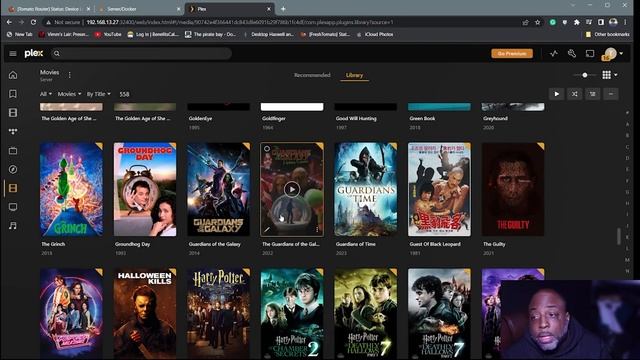This screenshot has height=360, width=640.
Task: Click the Greyhound title link
Action: 495,118
